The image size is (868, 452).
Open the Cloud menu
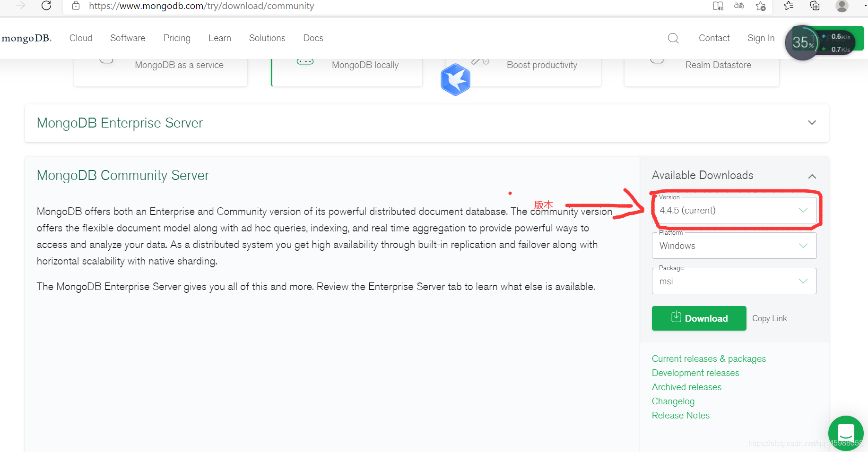(81, 38)
